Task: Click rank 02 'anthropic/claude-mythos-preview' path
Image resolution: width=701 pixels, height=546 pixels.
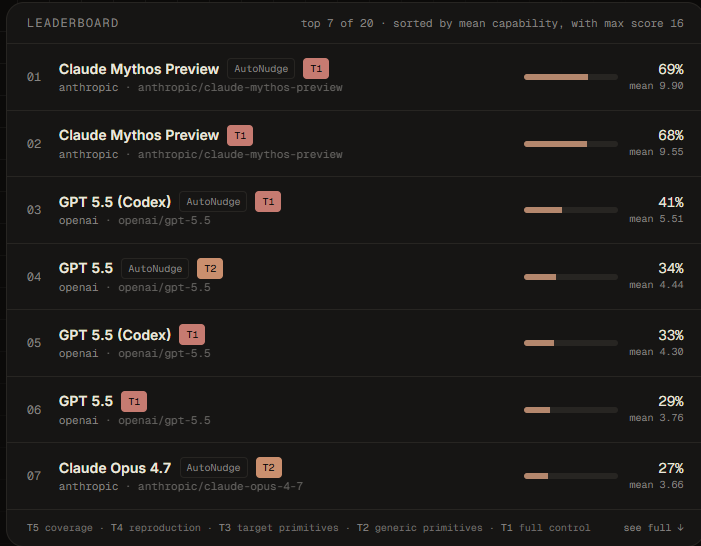Action: click(x=240, y=154)
